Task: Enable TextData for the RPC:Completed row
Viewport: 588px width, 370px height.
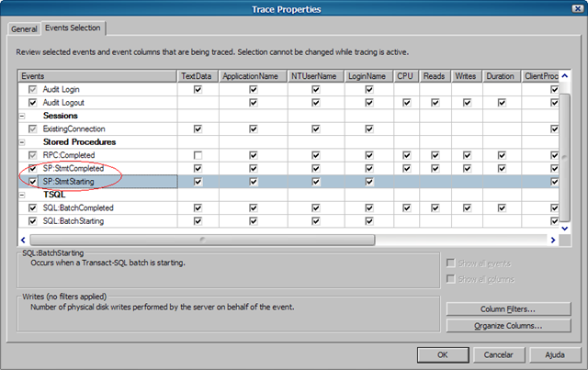Action: tap(197, 156)
